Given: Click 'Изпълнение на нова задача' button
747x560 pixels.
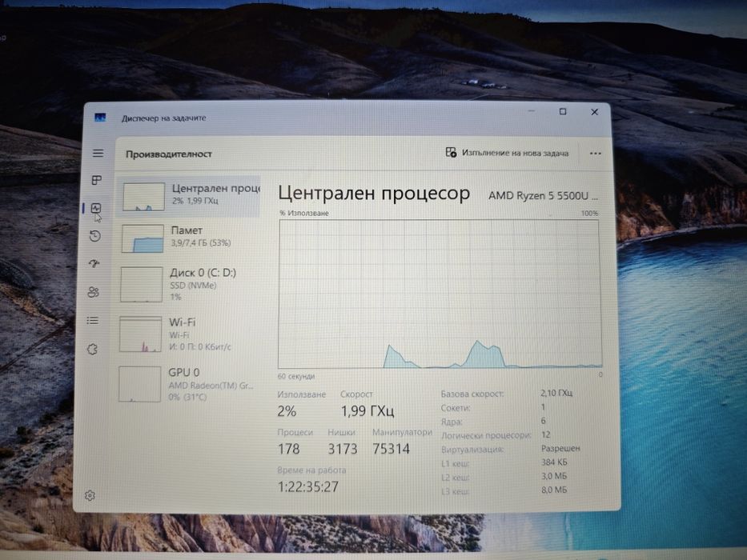Looking at the screenshot, I should 508,153.
